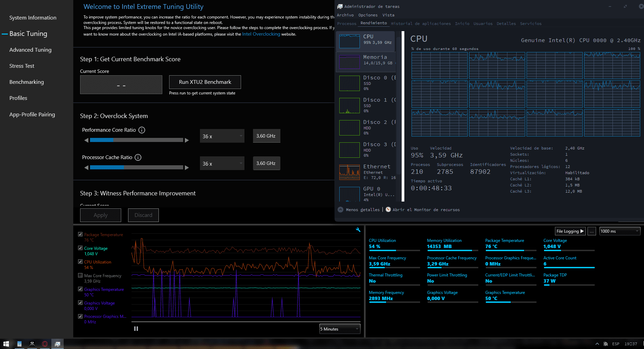Image resolution: width=644 pixels, height=349 pixels.
Task: Open Resource Monitor icon link
Action: pos(388,210)
